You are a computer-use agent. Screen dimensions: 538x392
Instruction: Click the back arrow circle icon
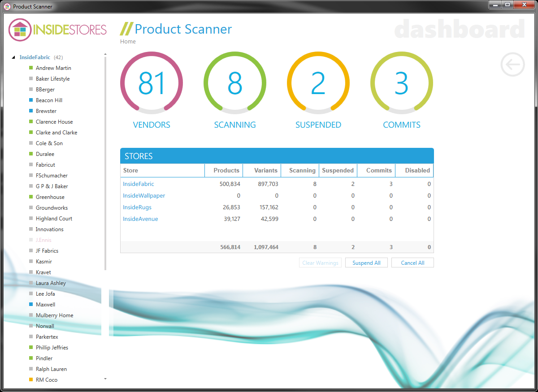point(512,65)
